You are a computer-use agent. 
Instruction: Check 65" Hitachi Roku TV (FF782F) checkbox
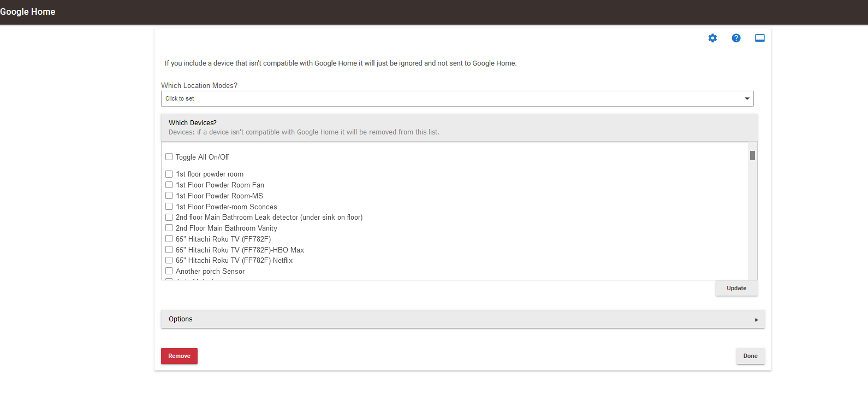point(169,239)
